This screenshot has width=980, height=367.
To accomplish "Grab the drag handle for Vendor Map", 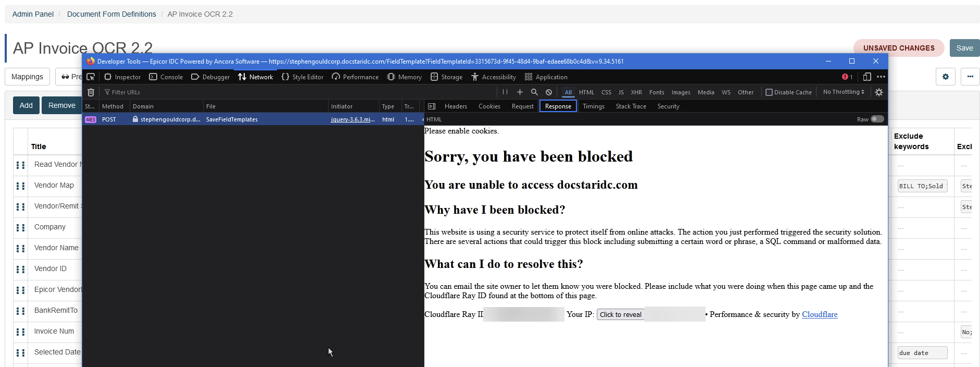I will 20,186.
